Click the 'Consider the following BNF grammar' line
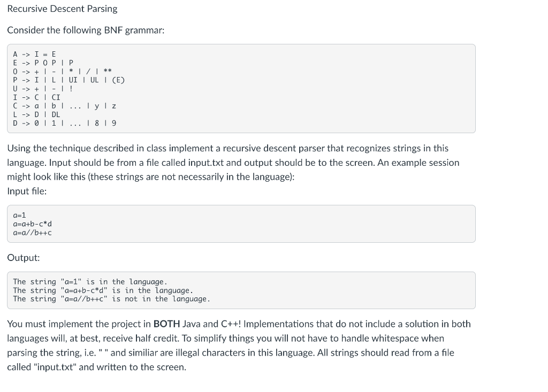The image size is (548, 392). click(86, 30)
